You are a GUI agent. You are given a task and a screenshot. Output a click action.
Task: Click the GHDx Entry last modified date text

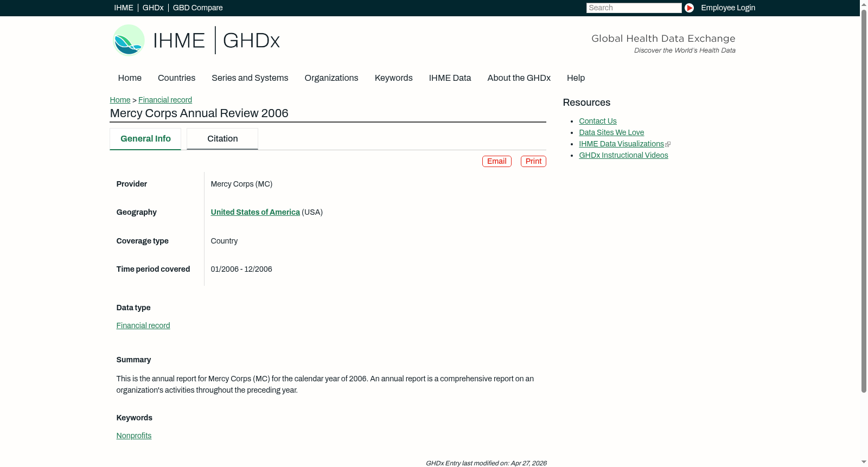pos(486,463)
